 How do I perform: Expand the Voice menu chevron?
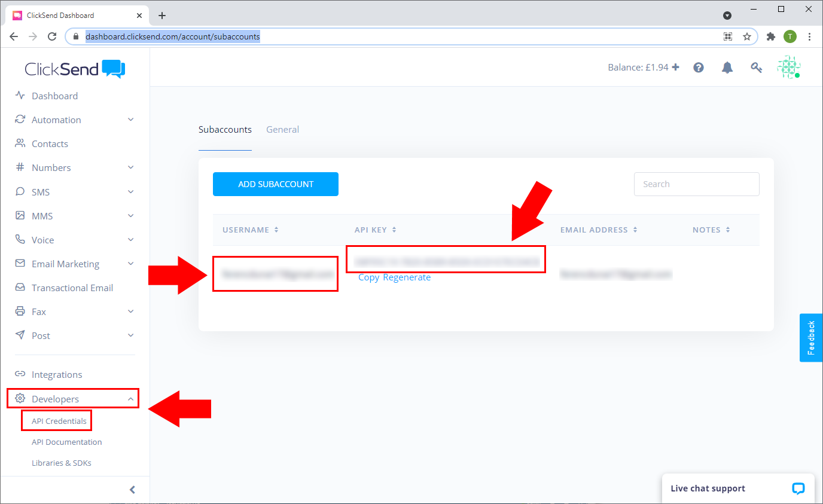(x=130, y=240)
